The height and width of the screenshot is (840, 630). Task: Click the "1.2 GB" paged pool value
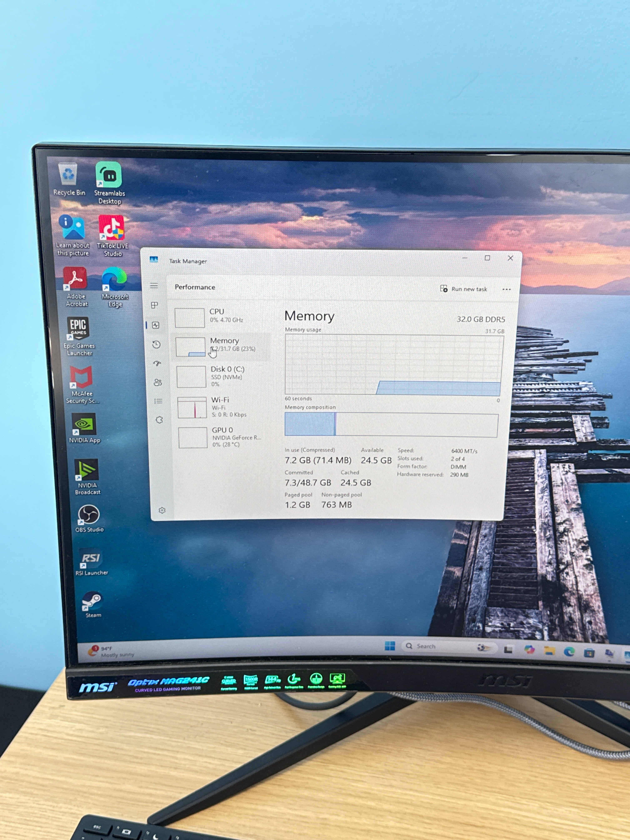coord(297,505)
